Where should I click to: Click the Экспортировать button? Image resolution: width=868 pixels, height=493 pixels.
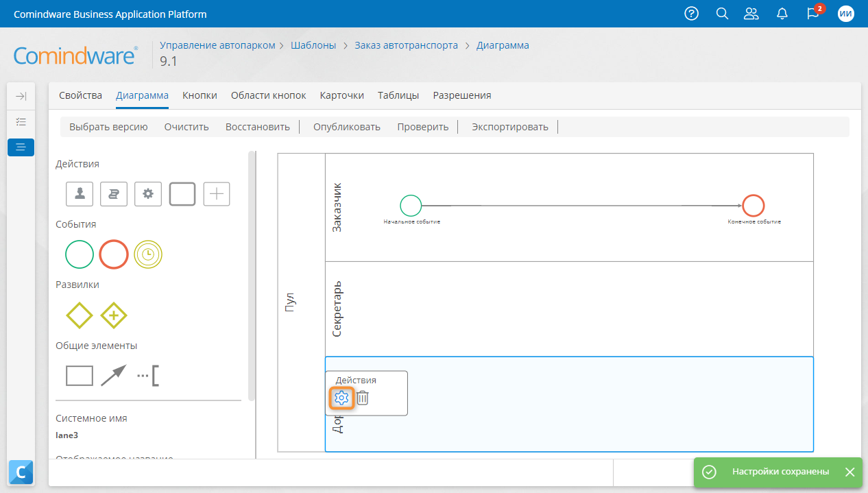pos(510,127)
